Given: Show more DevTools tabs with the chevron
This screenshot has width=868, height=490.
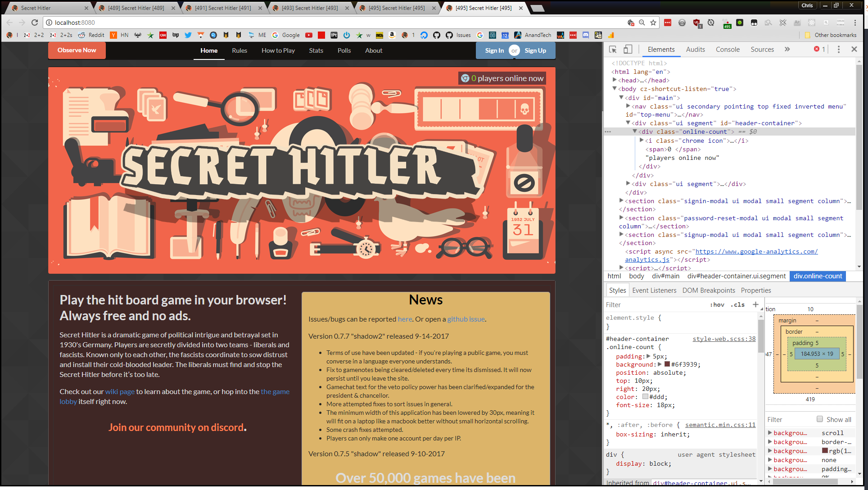Looking at the screenshot, I should tap(787, 49).
